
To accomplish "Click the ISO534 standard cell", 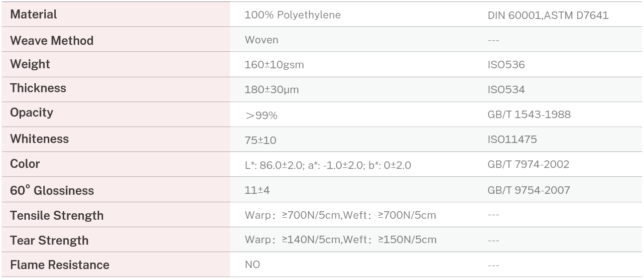I will click(506, 90).
